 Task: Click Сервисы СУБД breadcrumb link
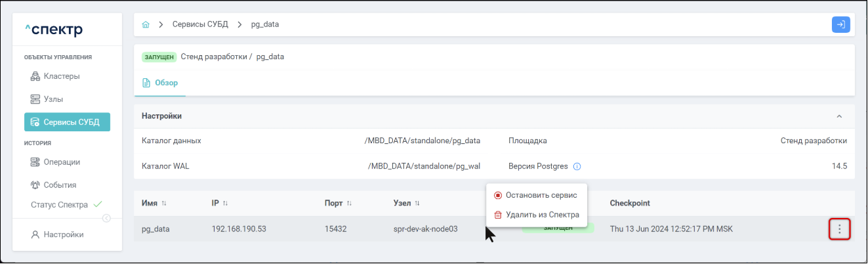tap(200, 24)
